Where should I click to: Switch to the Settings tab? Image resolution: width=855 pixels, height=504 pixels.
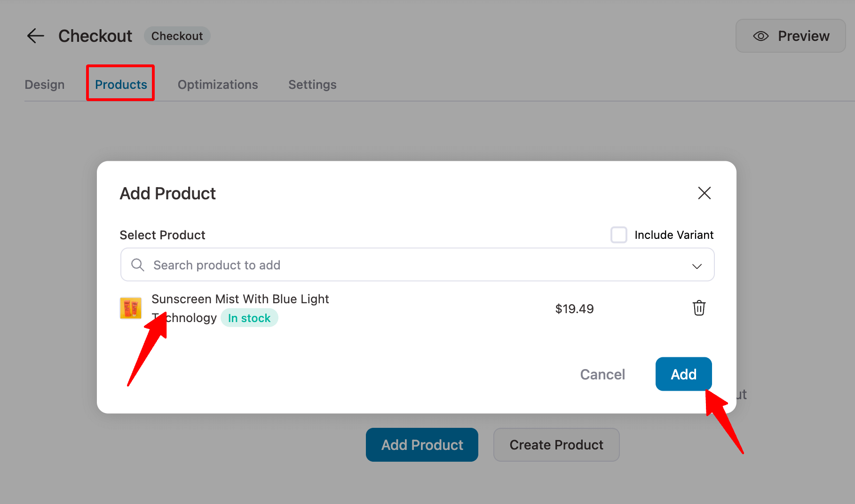click(312, 85)
